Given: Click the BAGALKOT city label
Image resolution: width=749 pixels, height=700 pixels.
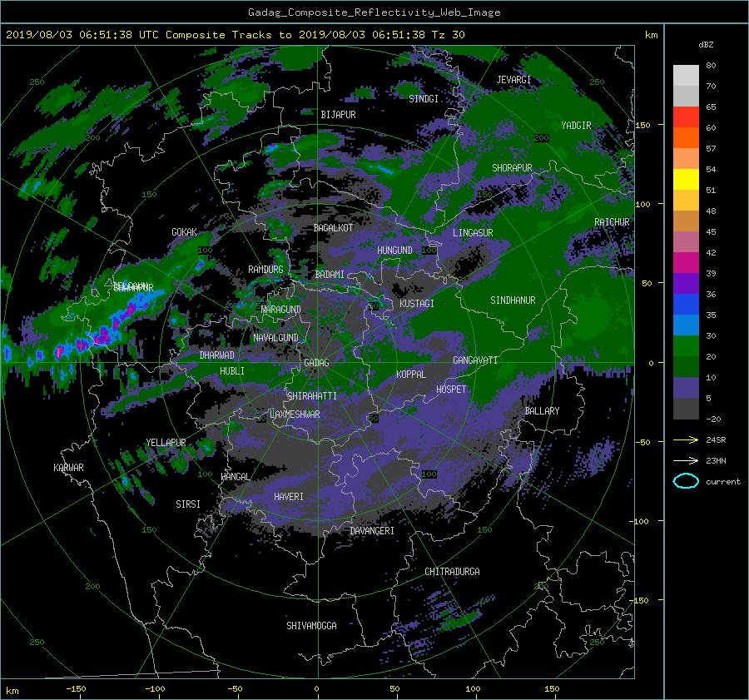Looking at the screenshot, I should pos(333,228).
